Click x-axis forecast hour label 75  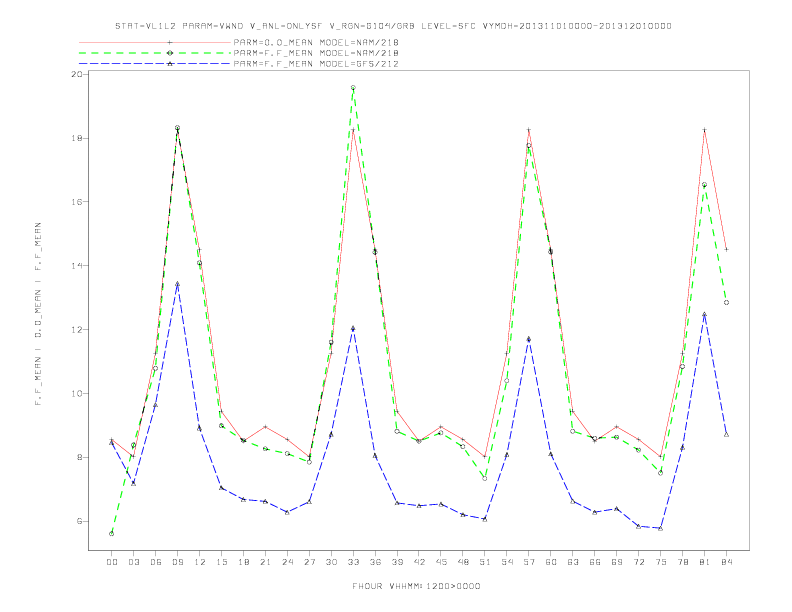coord(661,562)
